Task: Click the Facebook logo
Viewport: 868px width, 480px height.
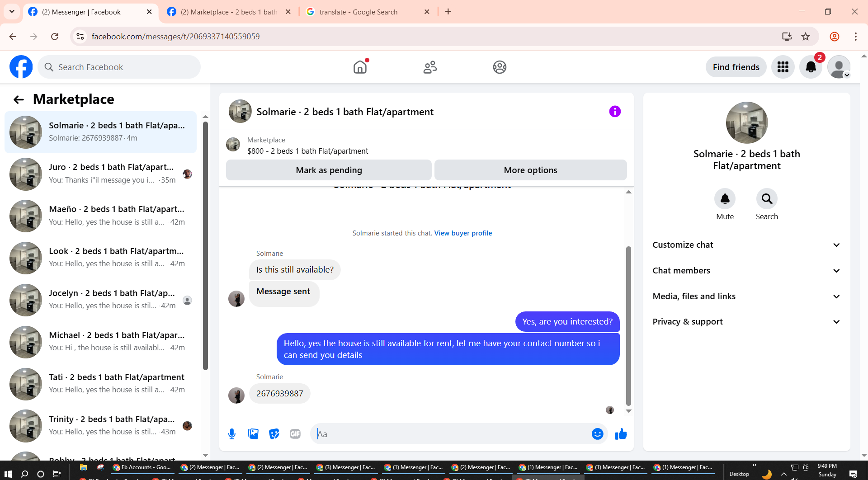Action: 21,67
